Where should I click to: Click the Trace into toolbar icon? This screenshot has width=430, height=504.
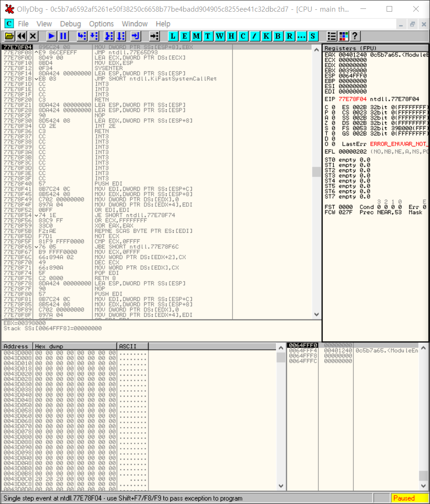[109, 36]
